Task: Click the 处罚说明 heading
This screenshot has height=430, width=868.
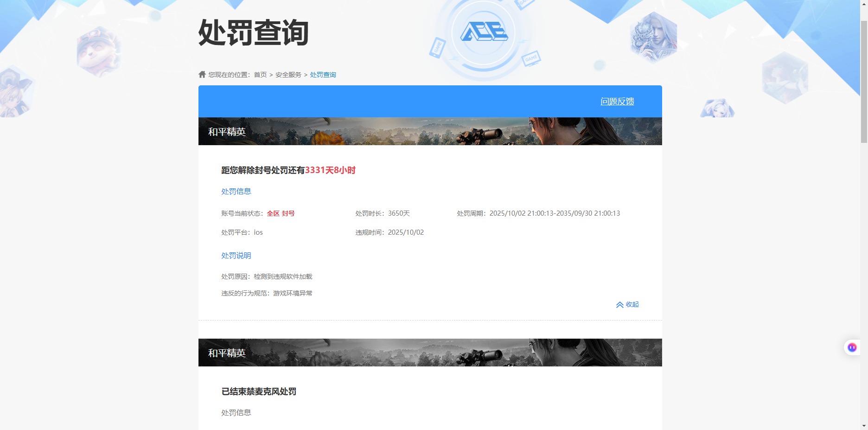Action: [x=236, y=256]
